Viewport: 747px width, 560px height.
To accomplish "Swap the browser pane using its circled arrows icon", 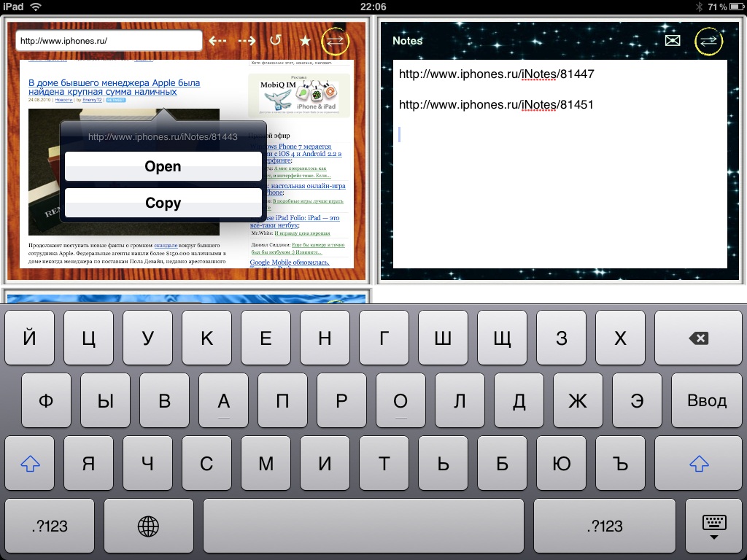I will pos(335,41).
